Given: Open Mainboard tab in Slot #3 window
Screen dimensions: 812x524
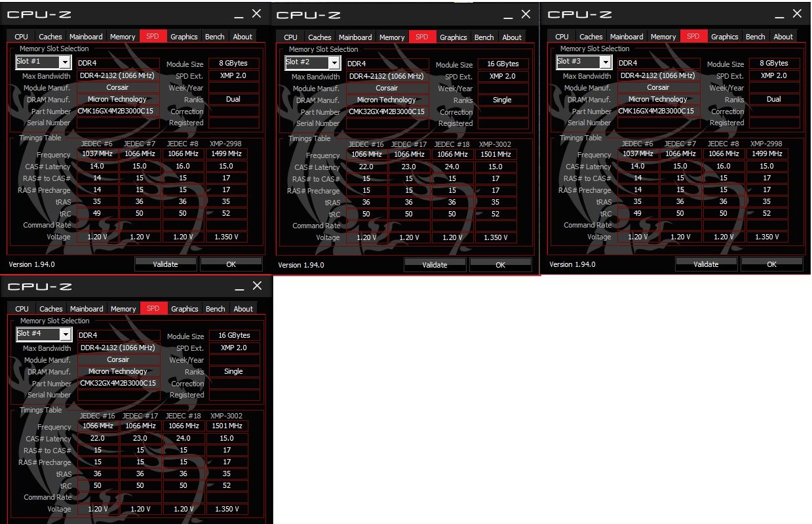Looking at the screenshot, I should 626,37.
